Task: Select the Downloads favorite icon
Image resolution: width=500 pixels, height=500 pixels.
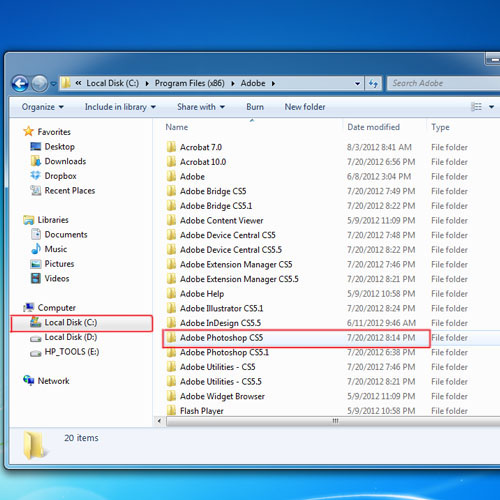Action: 35,161
